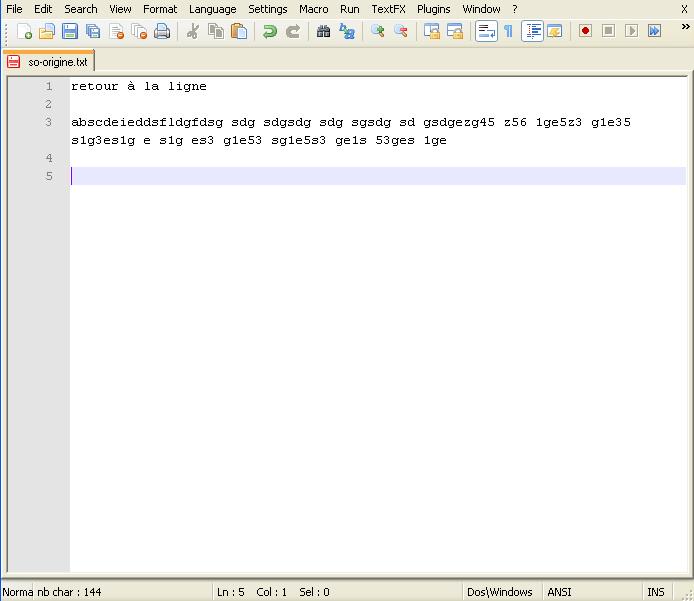Viewport: 694px width, 601px height.
Task: Zoom out using the magnifier minus icon
Action: [x=401, y=31]
